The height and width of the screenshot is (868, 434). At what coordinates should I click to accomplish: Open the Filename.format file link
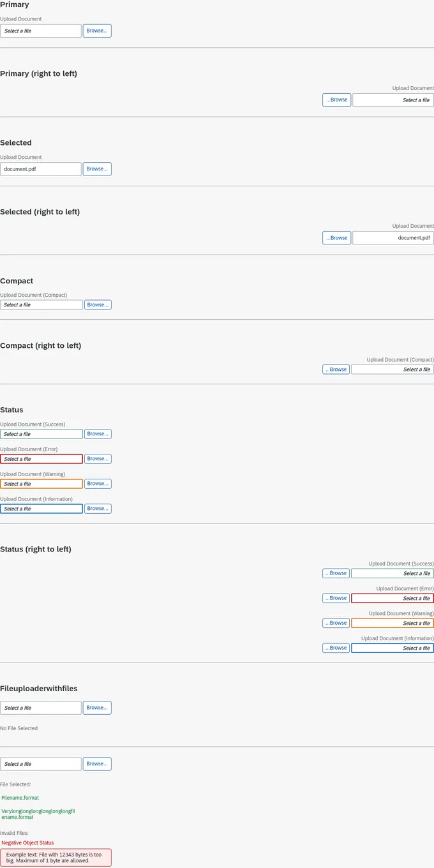20,798
